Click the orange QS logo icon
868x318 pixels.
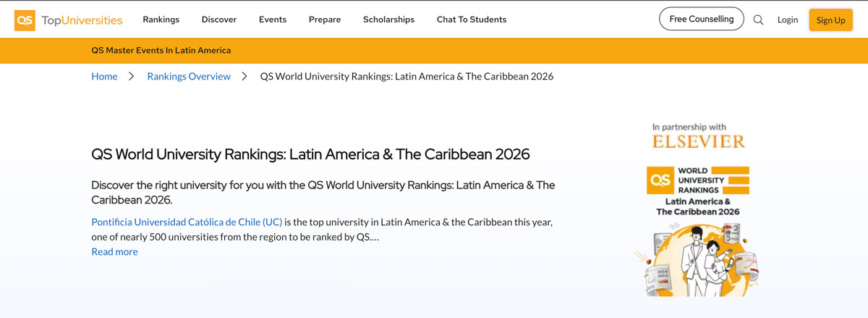coord(25,20)
